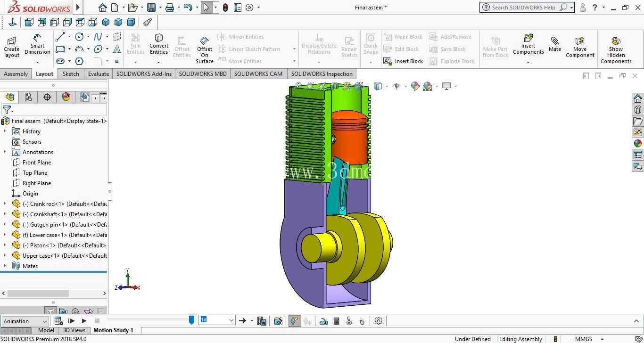Expand the Annotations tree node

(5, 152)
